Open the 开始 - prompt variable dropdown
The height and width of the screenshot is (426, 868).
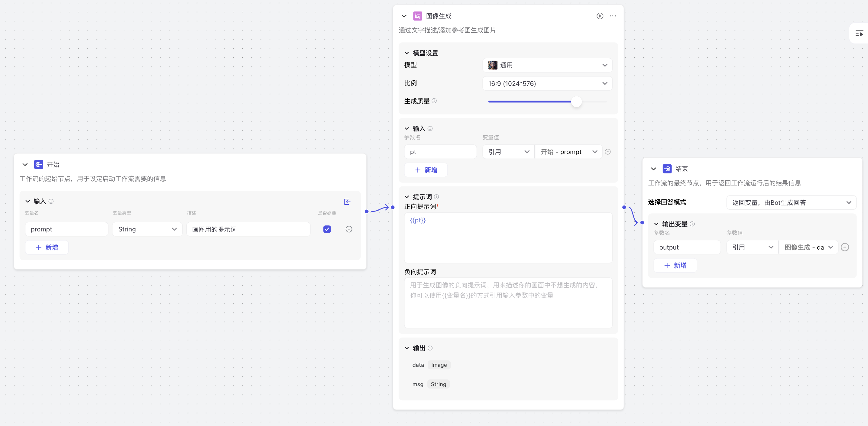(x=568, y=152)
